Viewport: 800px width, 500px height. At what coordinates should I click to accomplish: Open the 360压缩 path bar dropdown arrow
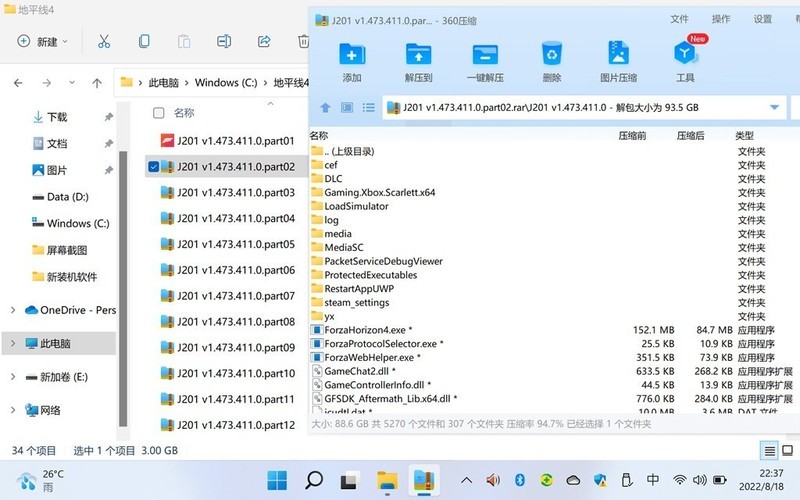click(774, 107)
